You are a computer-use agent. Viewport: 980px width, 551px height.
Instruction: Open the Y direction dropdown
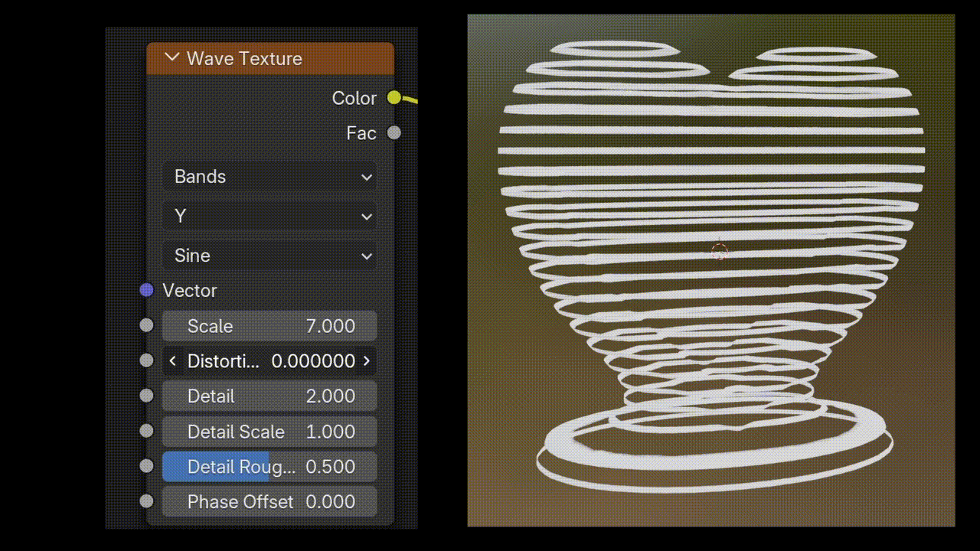point(269,216)
